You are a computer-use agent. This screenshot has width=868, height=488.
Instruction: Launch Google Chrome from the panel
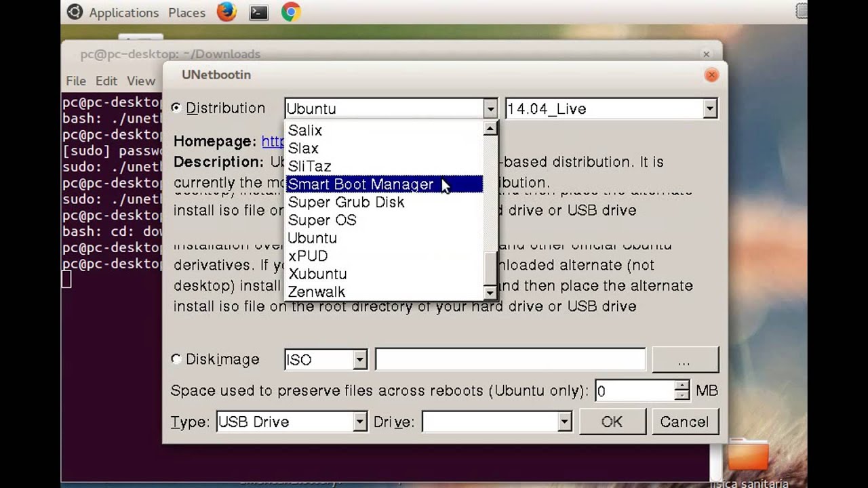(x=291, y=12)
